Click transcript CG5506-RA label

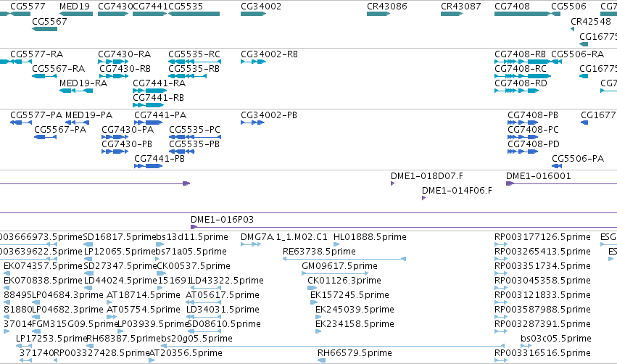pyautogui.click(x=578, y=54)
